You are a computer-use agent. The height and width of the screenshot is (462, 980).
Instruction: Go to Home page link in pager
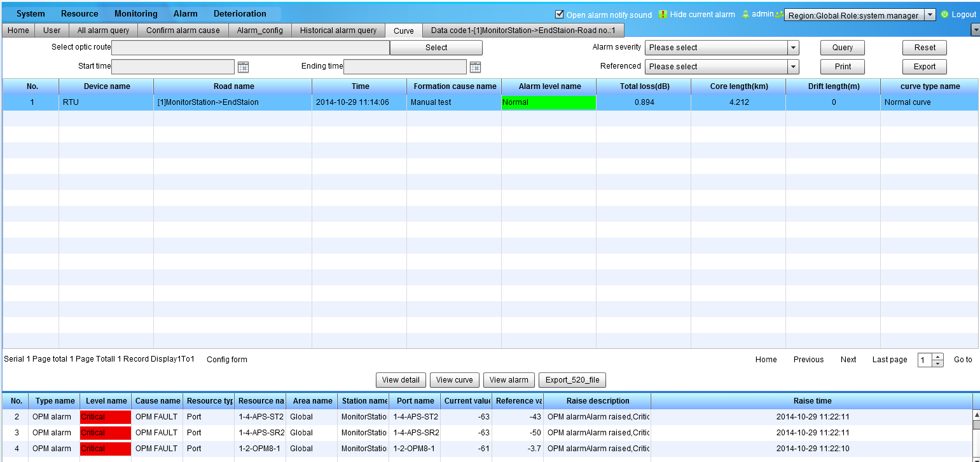766,360
